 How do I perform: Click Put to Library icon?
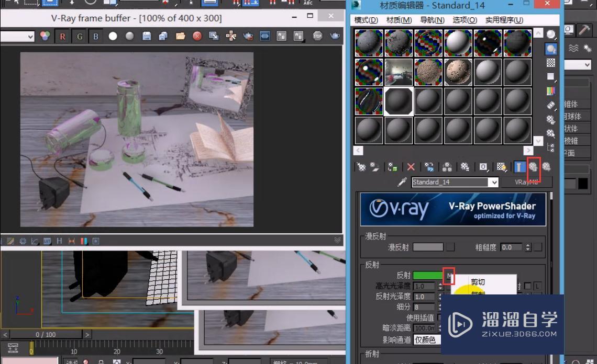point(465,167)
